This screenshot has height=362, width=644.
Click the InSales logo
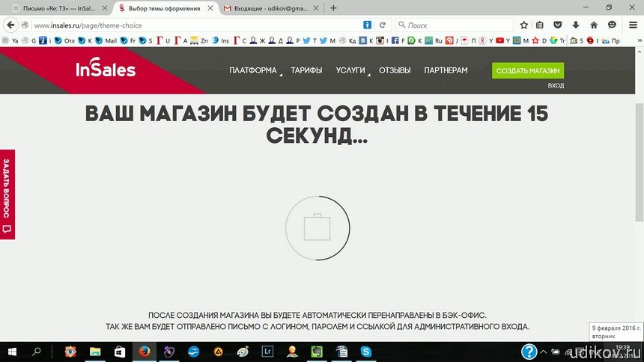click(x=106, y=70)
